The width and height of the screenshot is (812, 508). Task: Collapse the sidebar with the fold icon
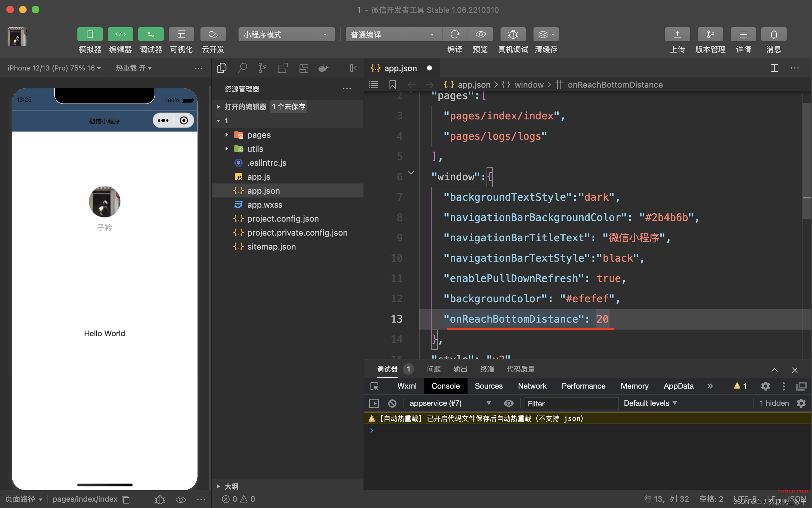(354, 68)
